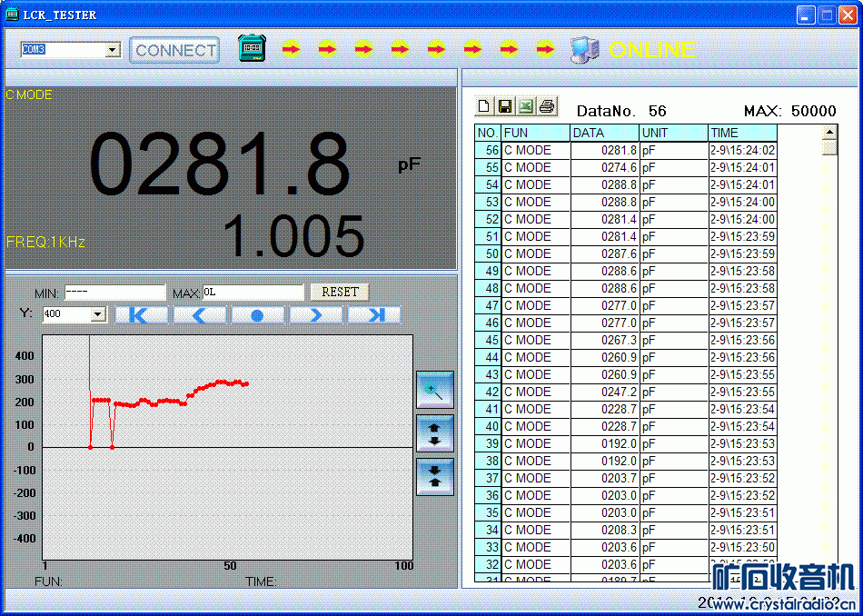Click the data table scroll-up arrow

click(828, 132)
